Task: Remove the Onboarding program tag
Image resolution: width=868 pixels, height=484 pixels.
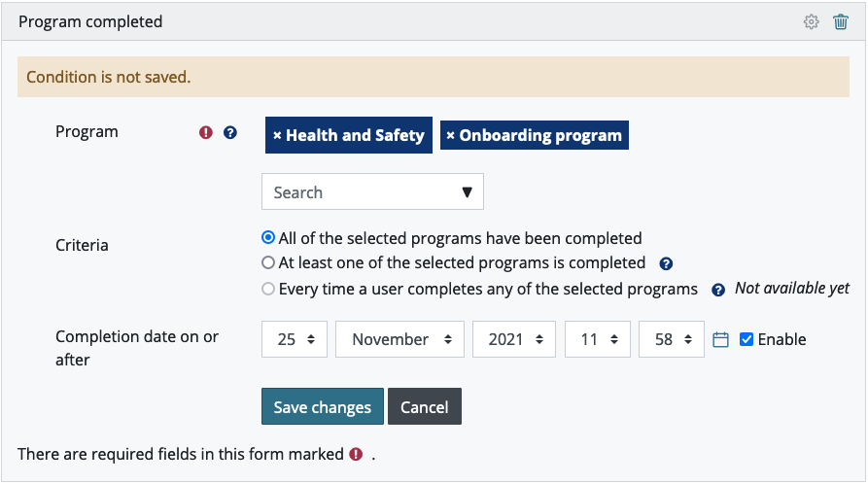Action: 450,136
